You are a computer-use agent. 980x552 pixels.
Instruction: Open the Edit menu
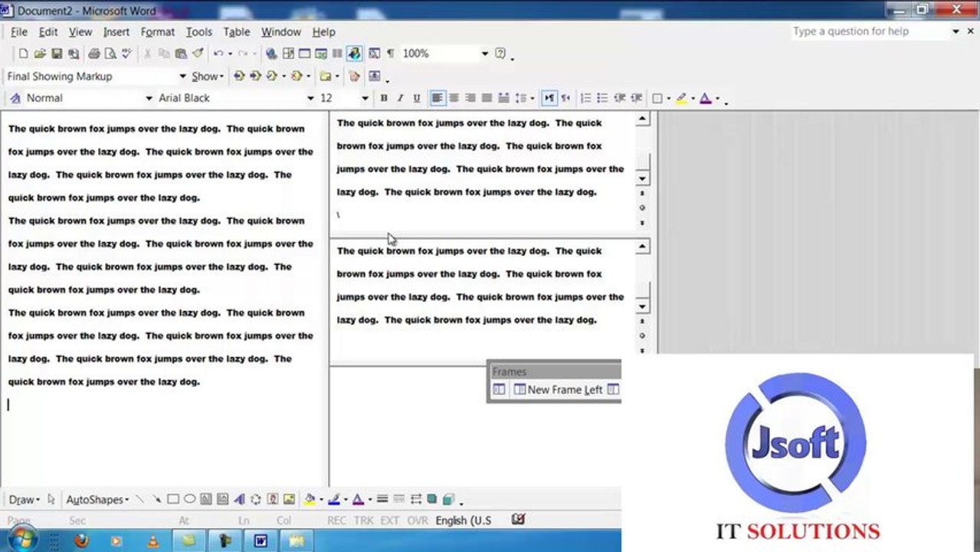click(48, 31)
